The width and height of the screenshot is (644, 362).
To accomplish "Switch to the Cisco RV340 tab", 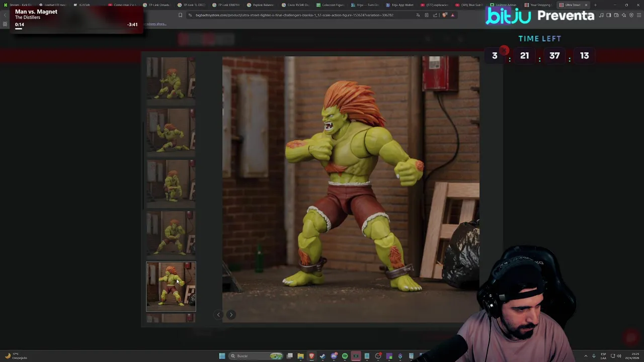I will coord(295,5).
